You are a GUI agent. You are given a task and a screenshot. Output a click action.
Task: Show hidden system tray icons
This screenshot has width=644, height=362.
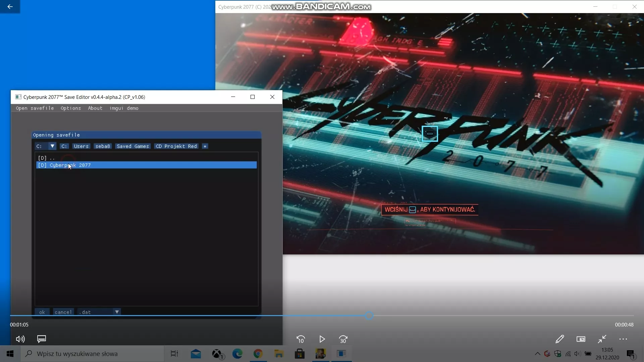click(x=537, y=354)
